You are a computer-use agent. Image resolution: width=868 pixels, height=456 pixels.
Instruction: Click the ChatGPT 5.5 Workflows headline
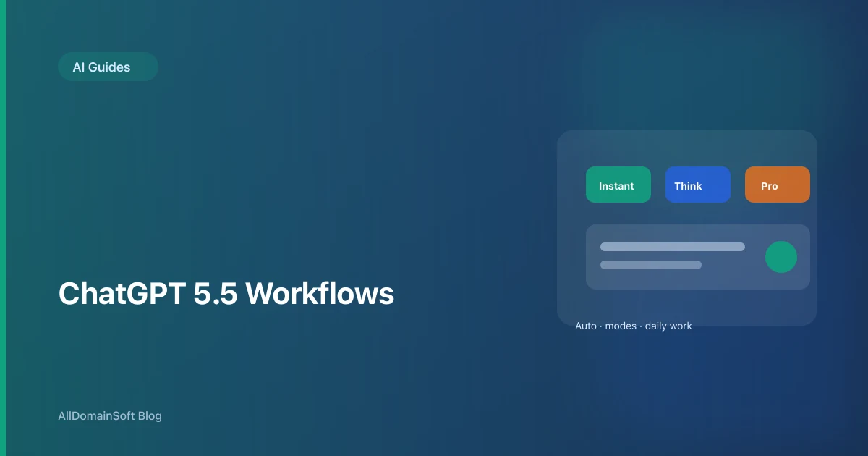click(x=226, y=295)
